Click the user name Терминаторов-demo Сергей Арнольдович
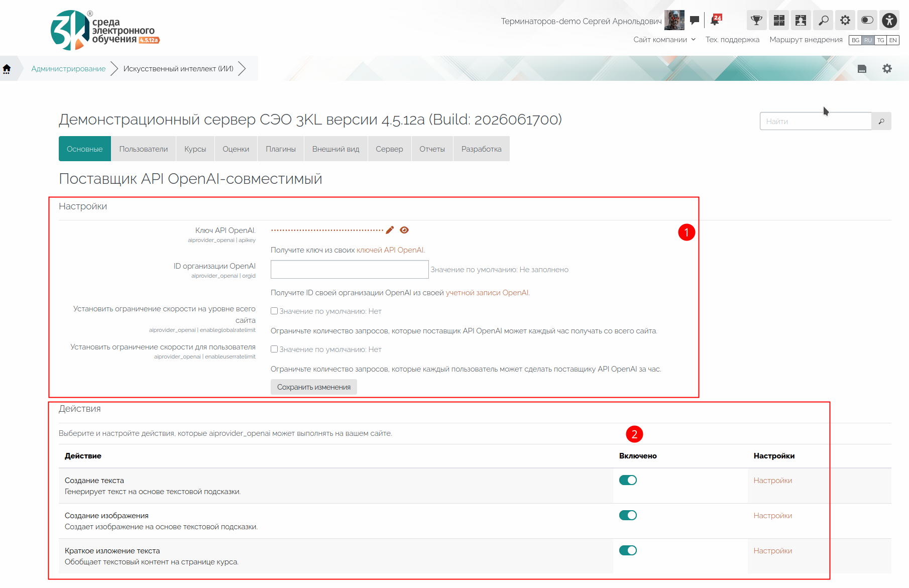 click(x=581, y=21)
